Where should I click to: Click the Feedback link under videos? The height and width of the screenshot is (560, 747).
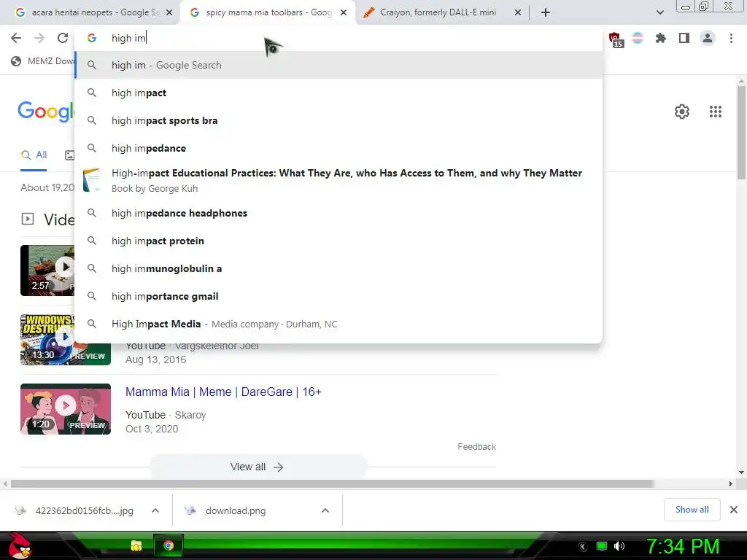[x=476, y=447]
